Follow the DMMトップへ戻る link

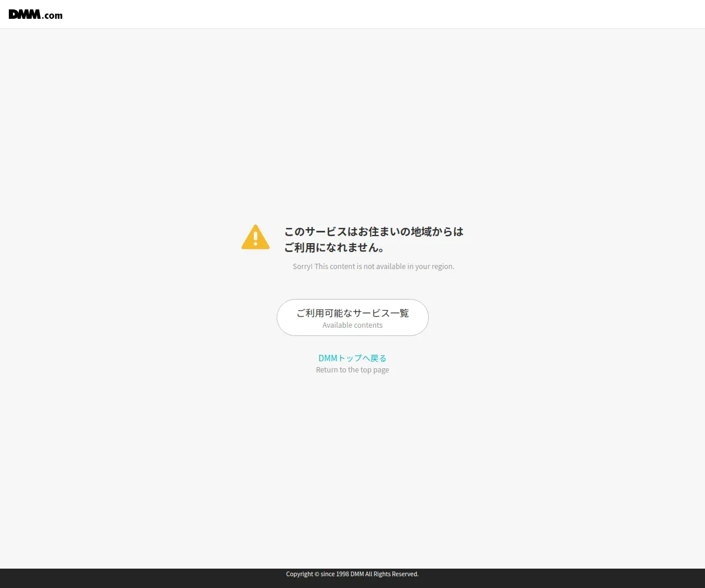(x=352, y=358)
